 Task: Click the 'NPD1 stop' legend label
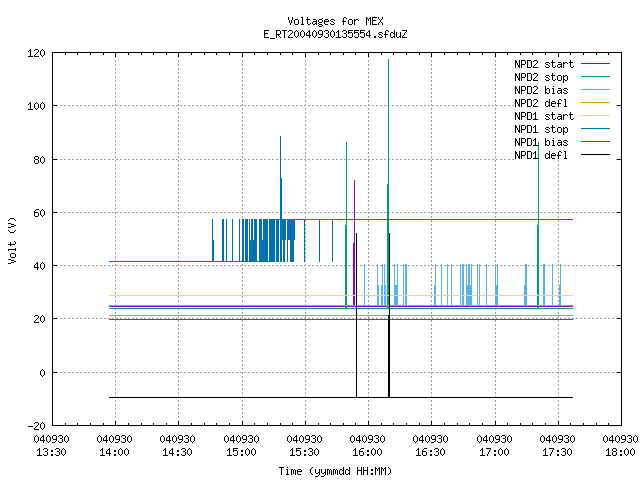click(541, 129)
